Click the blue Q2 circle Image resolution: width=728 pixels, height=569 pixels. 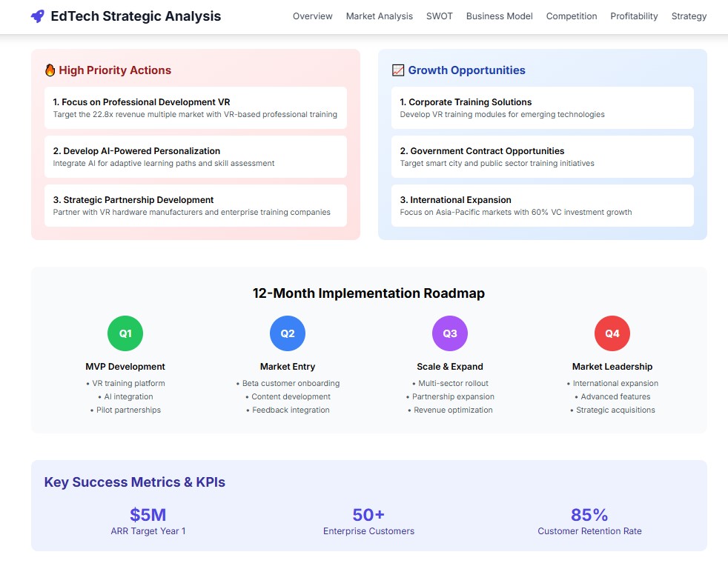click(x=288, y=333)
